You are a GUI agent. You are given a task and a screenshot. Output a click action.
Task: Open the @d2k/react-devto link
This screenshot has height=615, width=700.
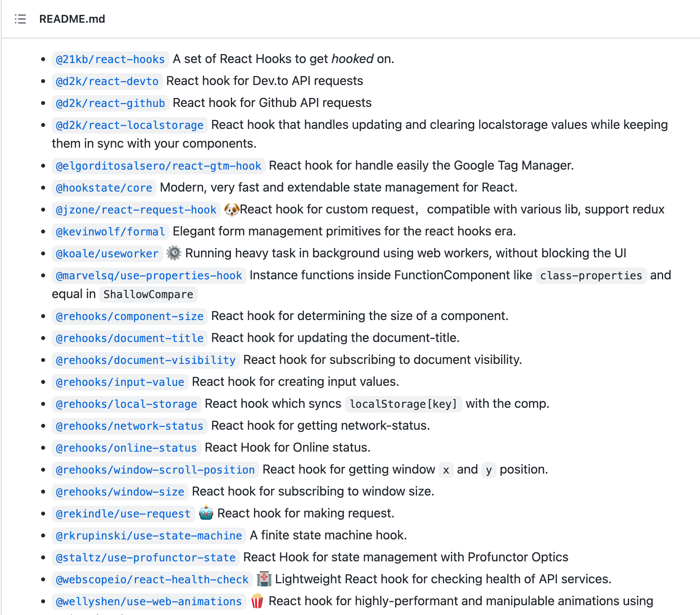click(x=107, y=81)
